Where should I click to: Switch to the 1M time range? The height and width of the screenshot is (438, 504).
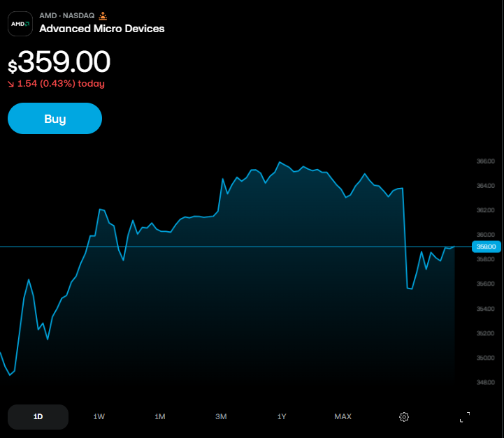(160, 417)
